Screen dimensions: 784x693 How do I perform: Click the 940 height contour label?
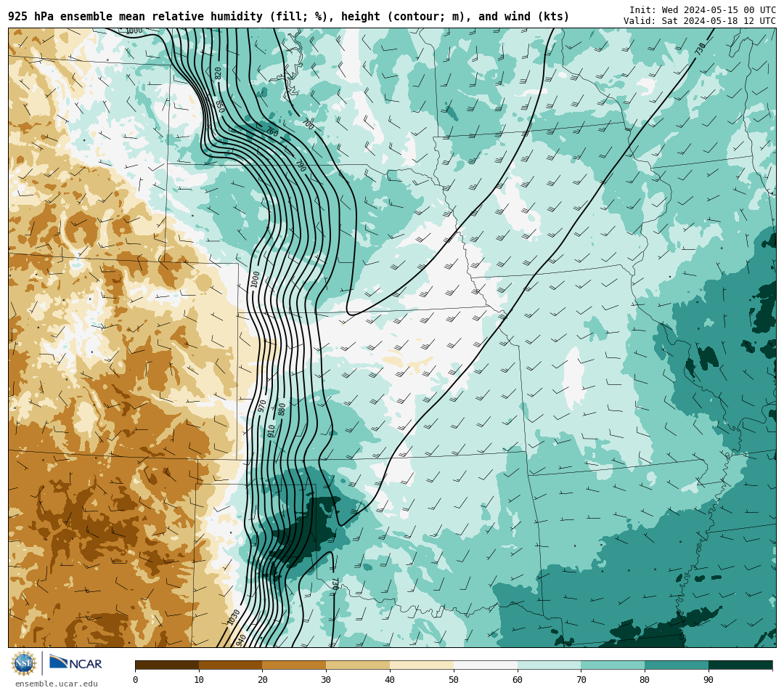click(241, 640)
